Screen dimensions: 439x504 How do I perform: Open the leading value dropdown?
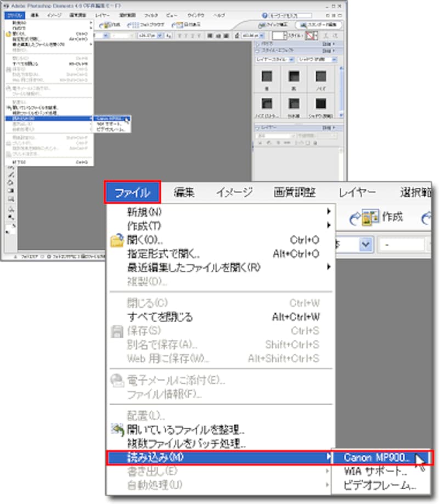point(261,36)
